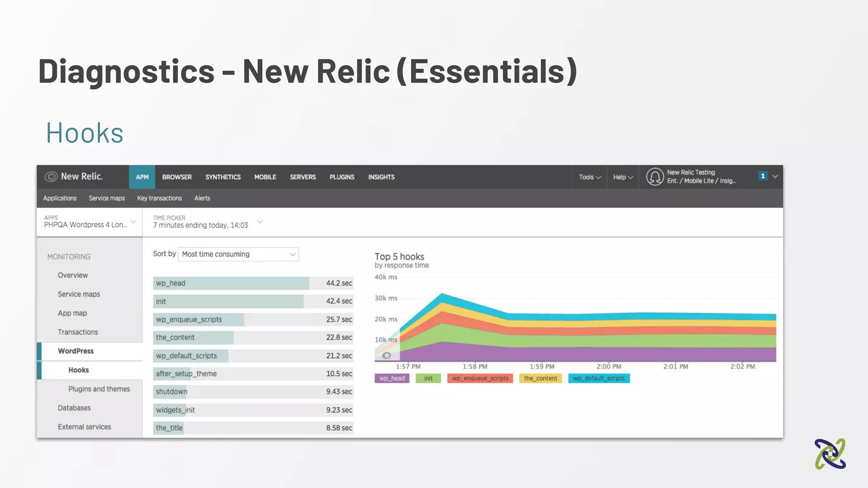Click the notification badge showing 1
Viewport: 868px width, 488px height.
(762, 176)
